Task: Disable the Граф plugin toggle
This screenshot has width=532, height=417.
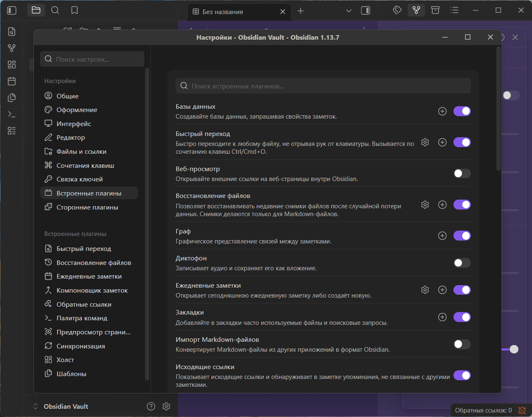Action: tap(462, 236)
